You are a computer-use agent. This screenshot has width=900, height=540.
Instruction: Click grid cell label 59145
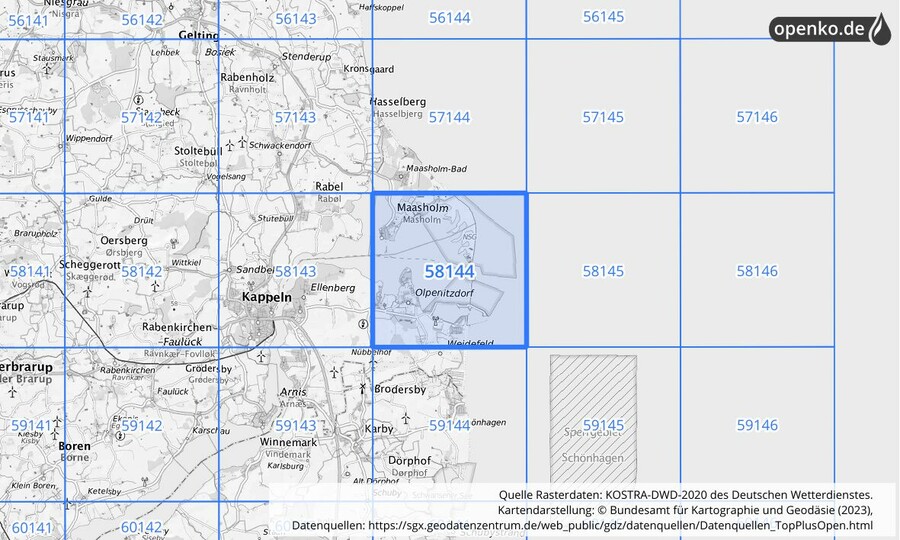603,425
